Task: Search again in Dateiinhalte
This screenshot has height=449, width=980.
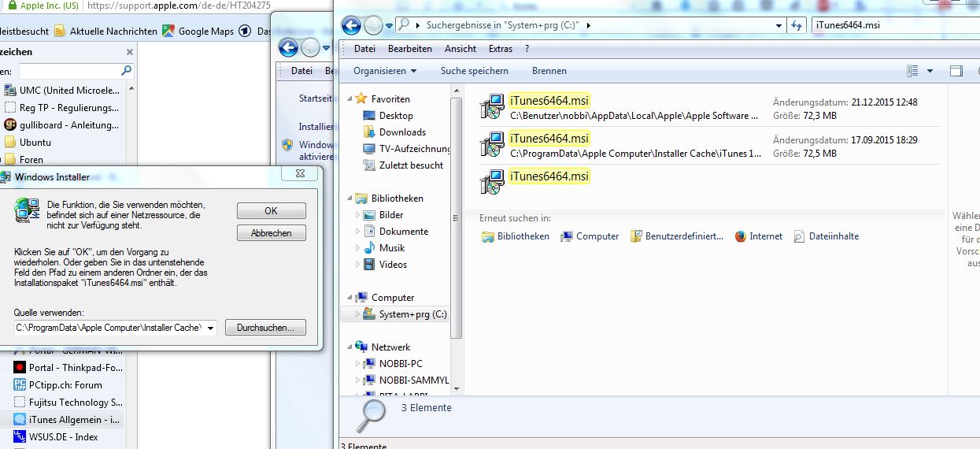Action: click(827, 236)
